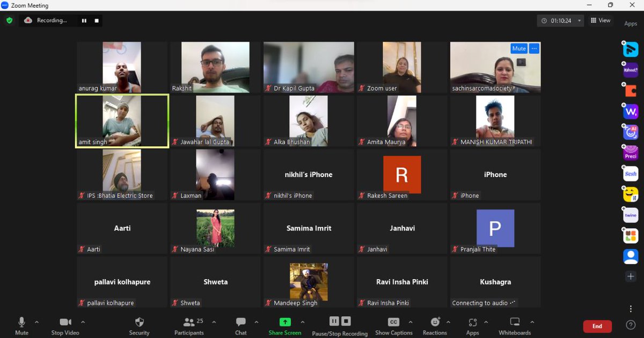Open the Prezi app in the sidebar
Viewport: 644px width, 338px height.
(x=631, y=152)
